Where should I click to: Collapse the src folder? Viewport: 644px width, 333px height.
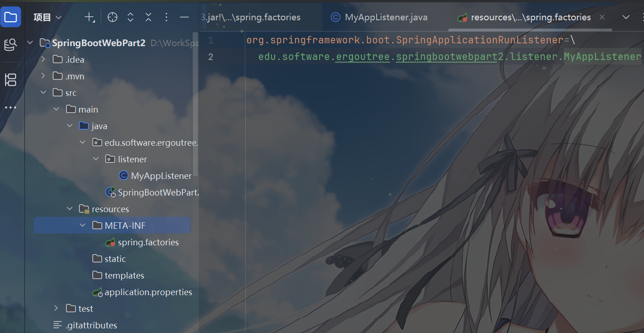43,93
